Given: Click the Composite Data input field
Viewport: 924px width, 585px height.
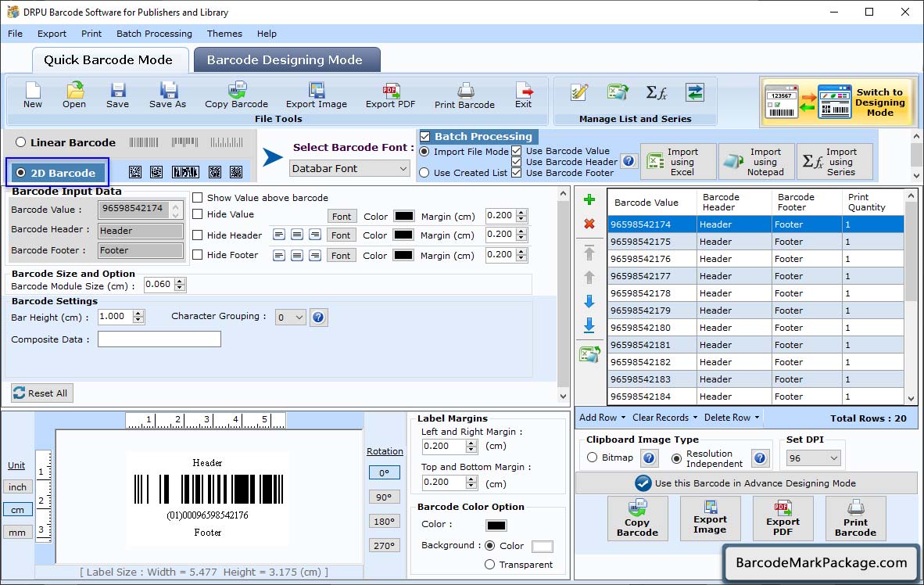Looking at the screenshot, I should click(x=159, y=339).
